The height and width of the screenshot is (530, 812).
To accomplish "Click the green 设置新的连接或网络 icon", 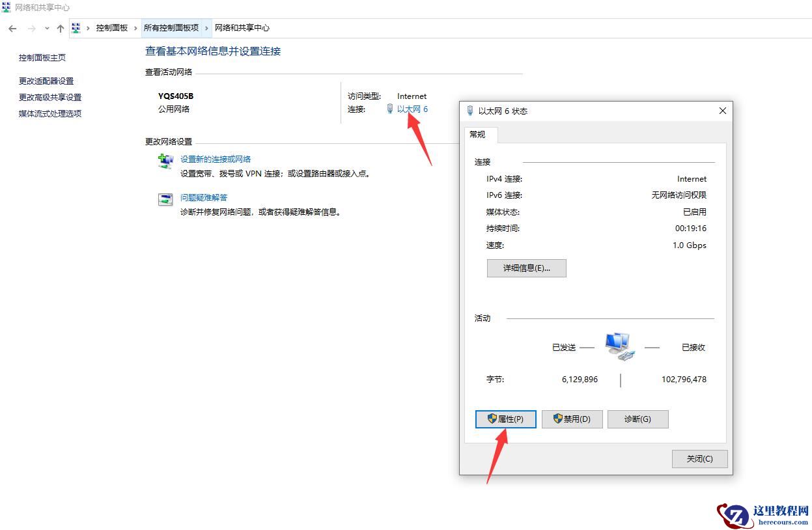I will click(x=165, y=161).
